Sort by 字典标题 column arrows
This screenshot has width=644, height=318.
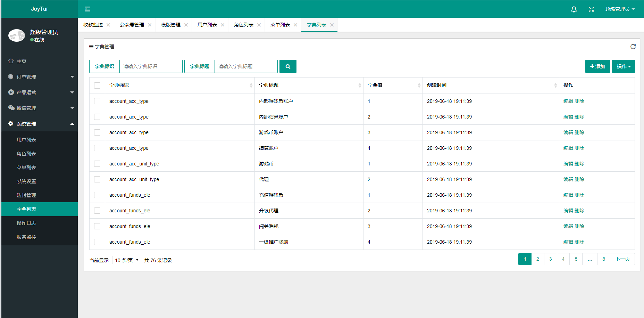click(x=360, y=85)
